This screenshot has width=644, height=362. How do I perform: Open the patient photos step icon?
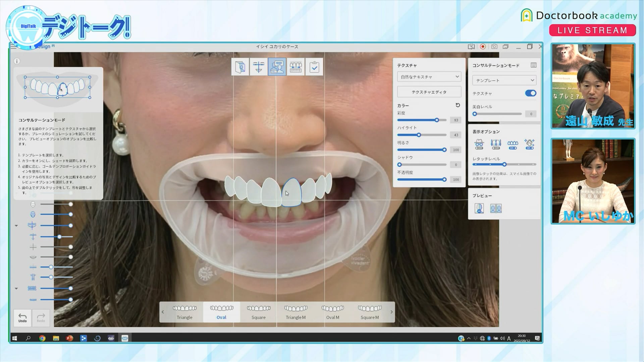click(240, 67)
